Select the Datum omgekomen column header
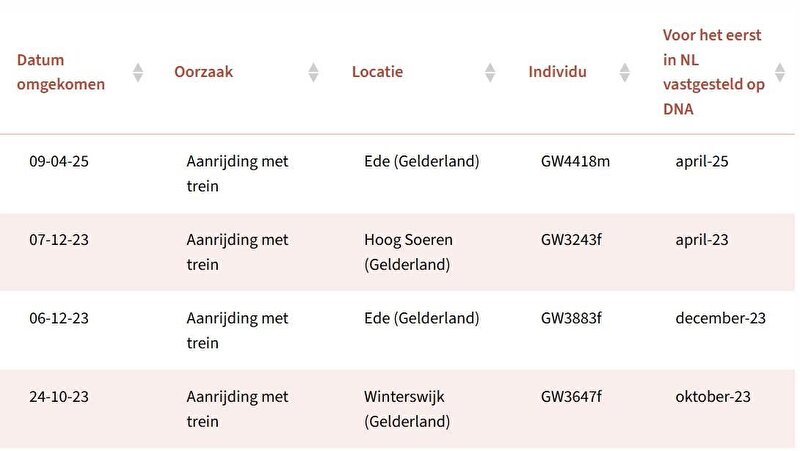Image resolution: width=800 pixels, height=451 pixels. pos(61,72)
